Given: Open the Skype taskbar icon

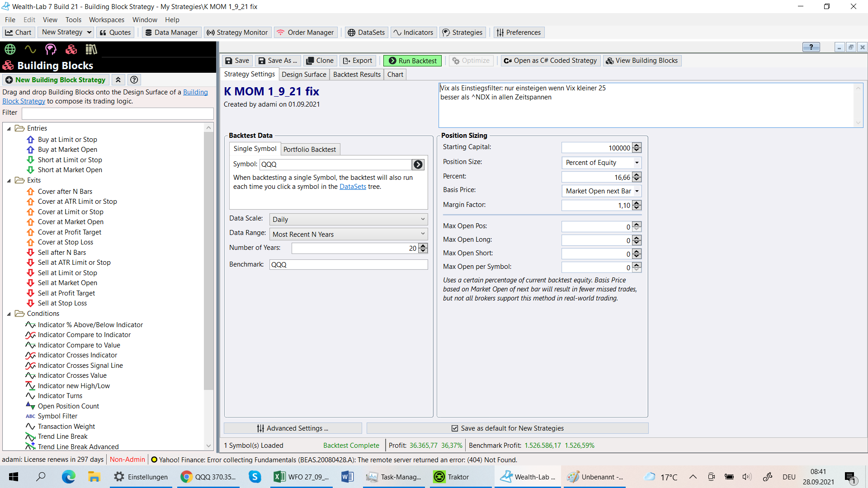Looking at the screenshot, I should point(255,477).
